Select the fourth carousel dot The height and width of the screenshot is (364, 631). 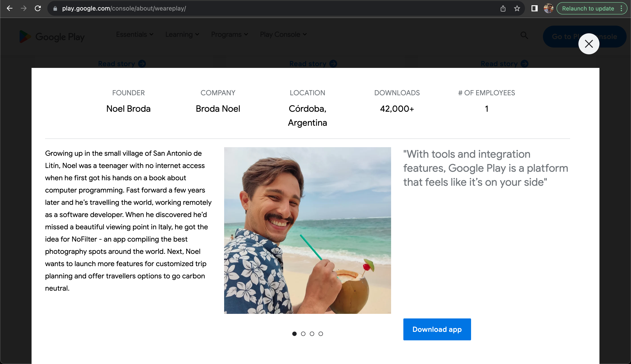[321, 334]
